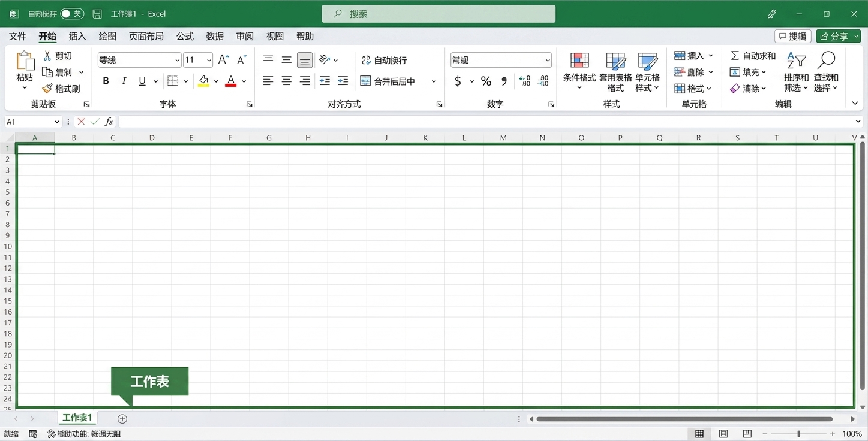Open the Name Box dropdown arrow
Image resolution: width=868 pixels, height=441 pixels.
[x=57, y=122]
